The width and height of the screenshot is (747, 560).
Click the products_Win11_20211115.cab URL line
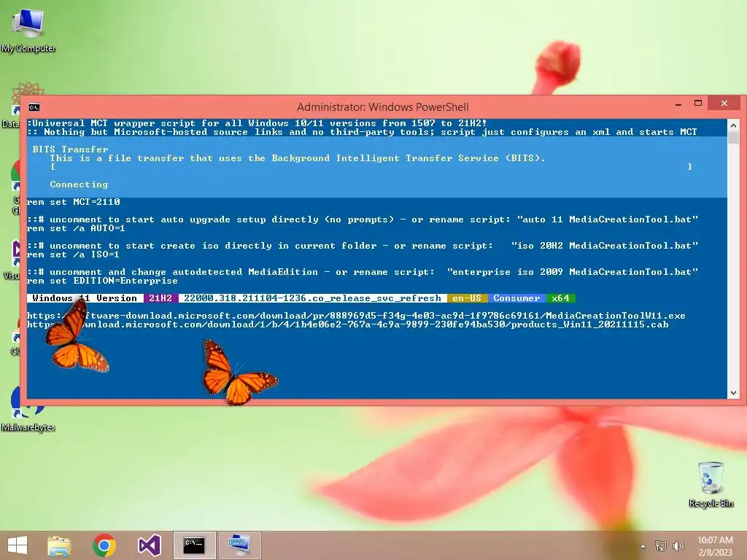347,324
